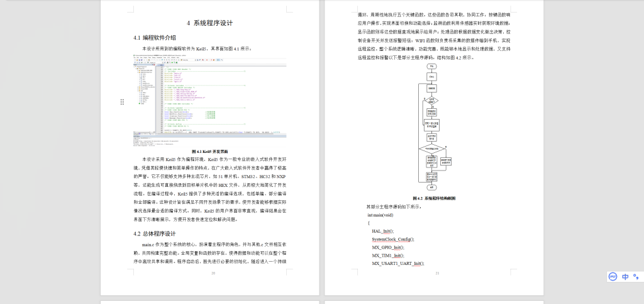Image resolution: width=644 pixels, height=304 pixels.
Task: Click the line beginning "本设计采用 Keil5 作为编程环境"
Action: tap(214, 159)
